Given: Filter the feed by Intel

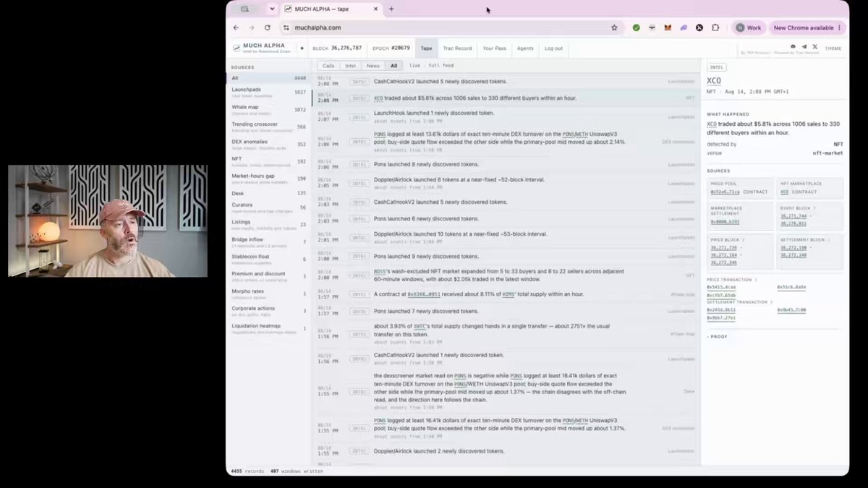Looking at the screenshot, I should click(x=351, y=65).
